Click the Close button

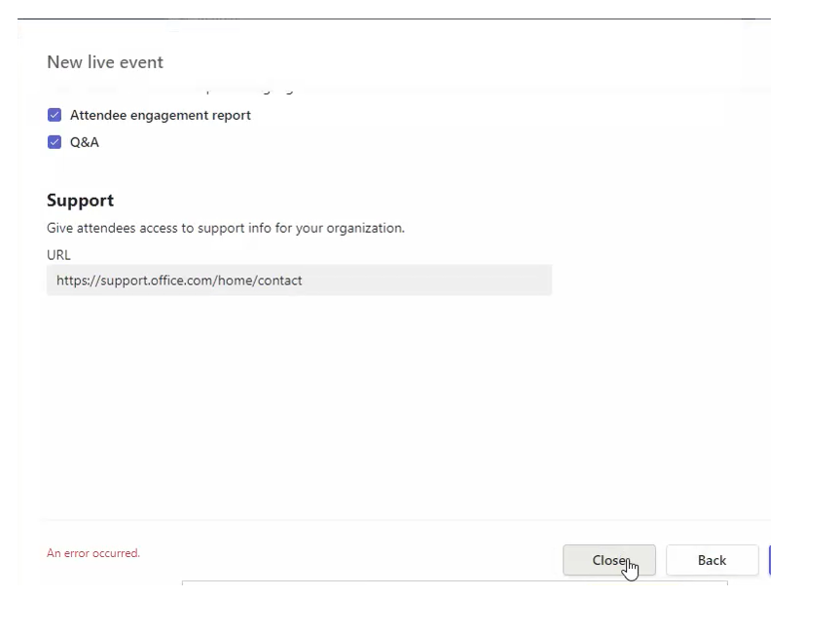click(609, 560)
